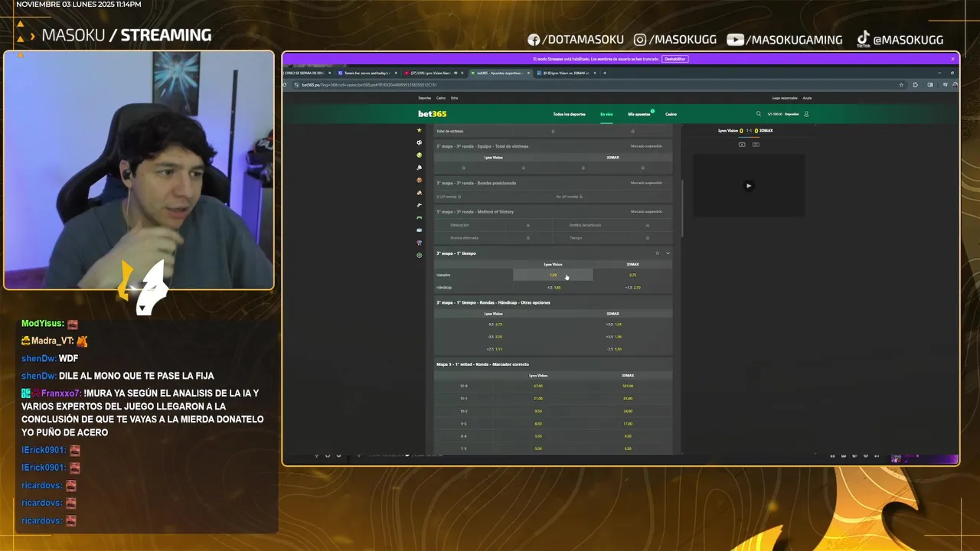This screenshot has height=551, width=980.
Task: Open the Facebook /DOTAMASOKU overlay link
Action: [x=576, y=40]
